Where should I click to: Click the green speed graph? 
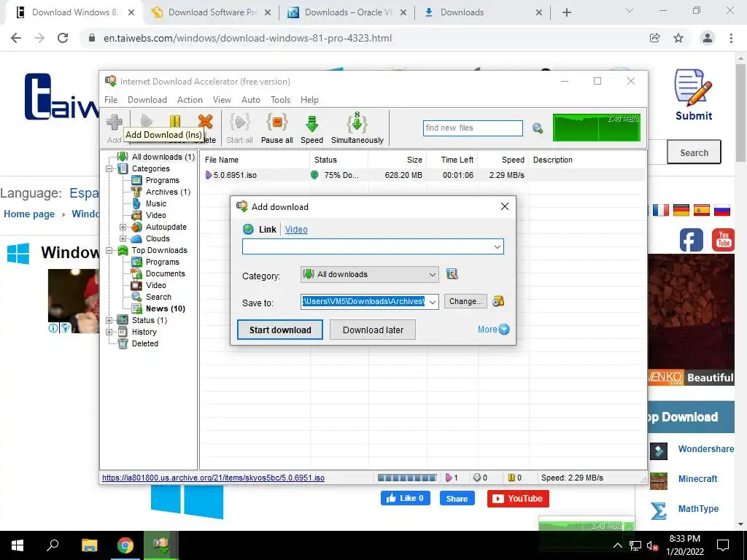pos(597,127)
